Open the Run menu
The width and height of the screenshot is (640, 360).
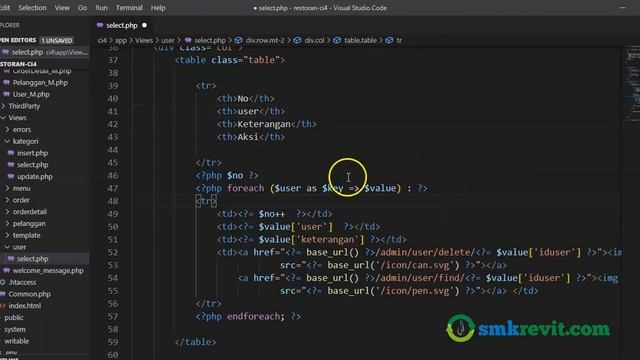click(101, 8)
